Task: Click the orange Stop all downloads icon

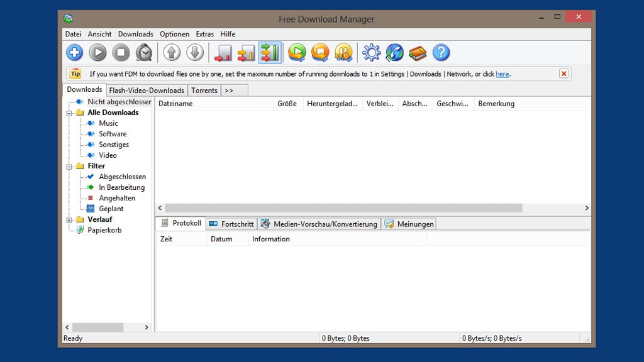Action: [x=320, y=53]
